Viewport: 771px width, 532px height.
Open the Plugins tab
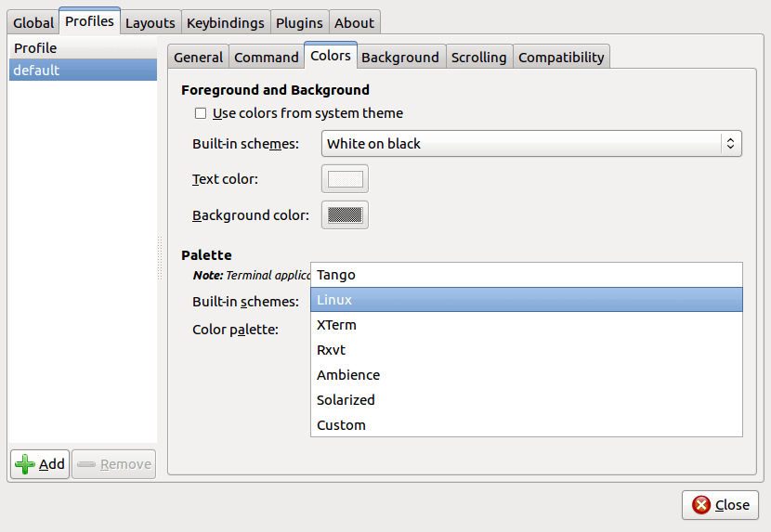point(299,22)
